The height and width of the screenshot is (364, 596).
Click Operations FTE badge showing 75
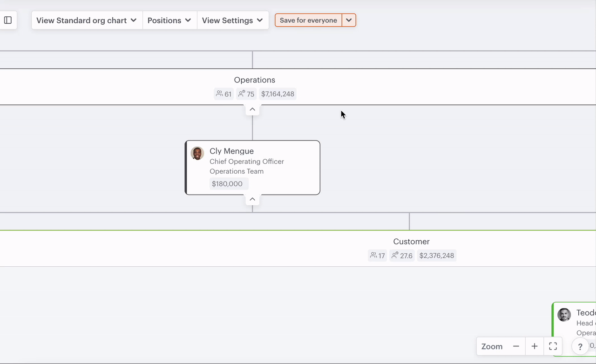click(x=246, y=94)
